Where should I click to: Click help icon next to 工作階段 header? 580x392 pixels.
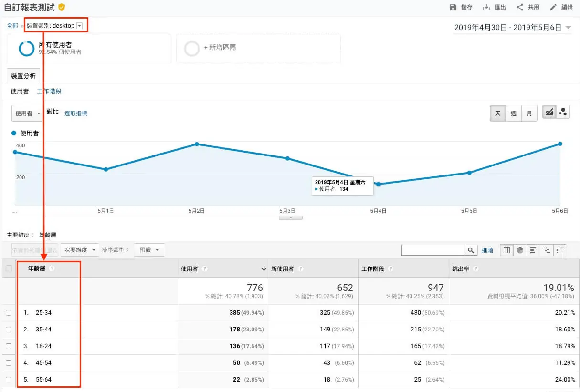click(390, 269)
